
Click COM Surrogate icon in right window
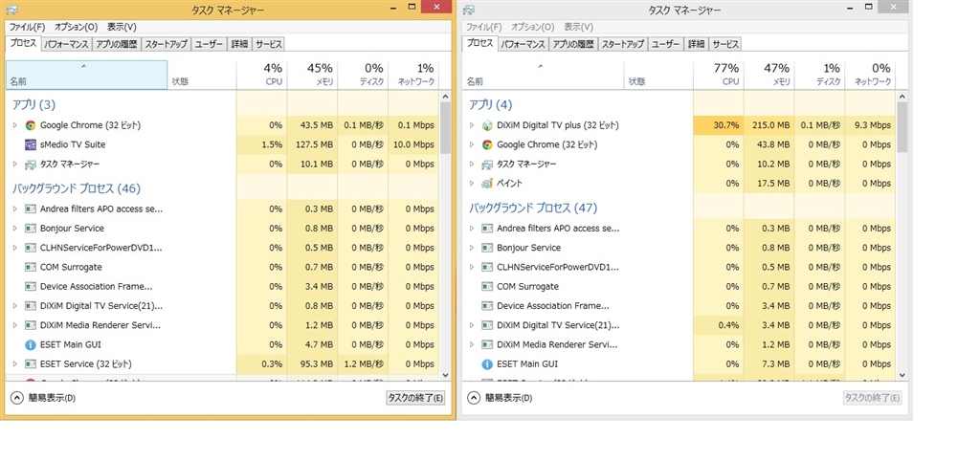click(487, 286)
